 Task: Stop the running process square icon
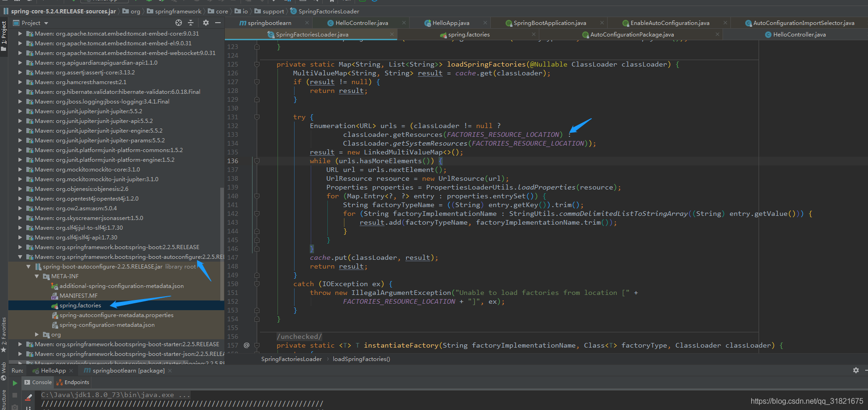tap(15, 396)
